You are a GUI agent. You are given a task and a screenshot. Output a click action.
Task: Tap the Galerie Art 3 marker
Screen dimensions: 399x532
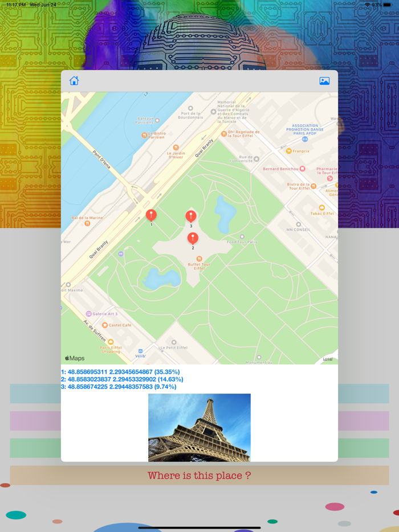click(x=88, y=314)
